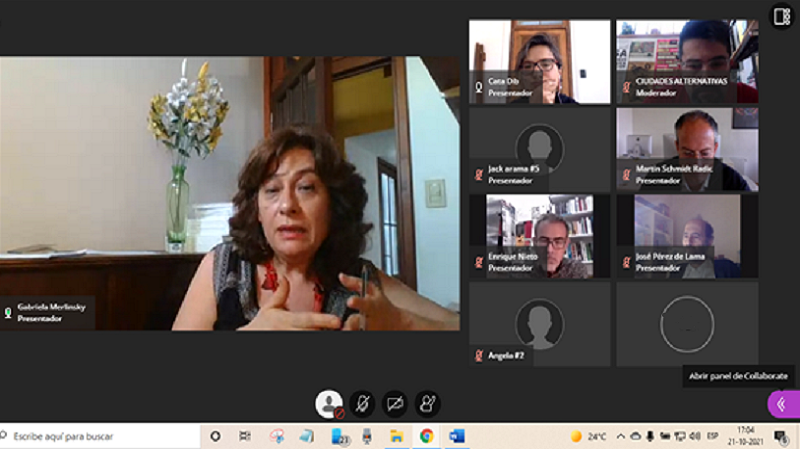Open the Snipping tool taskbar icon
This screenshot has height=449, width=800.
[x=277, y=436]
